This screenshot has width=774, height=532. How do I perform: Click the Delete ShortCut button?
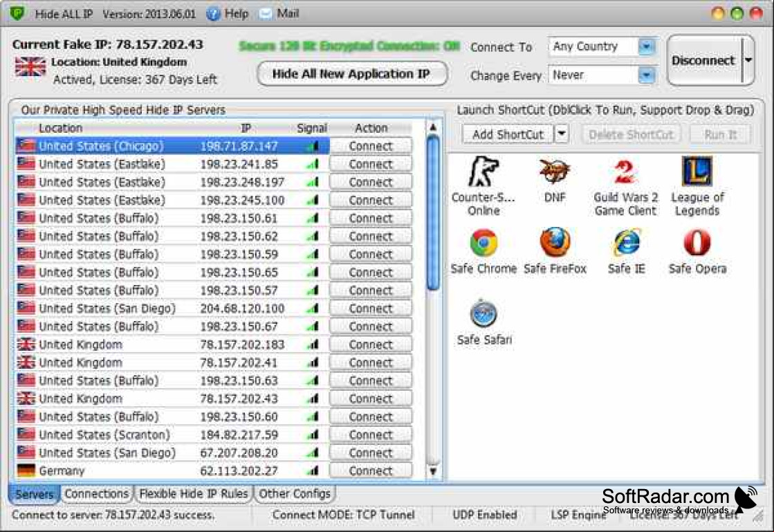[x=631, y=134]
